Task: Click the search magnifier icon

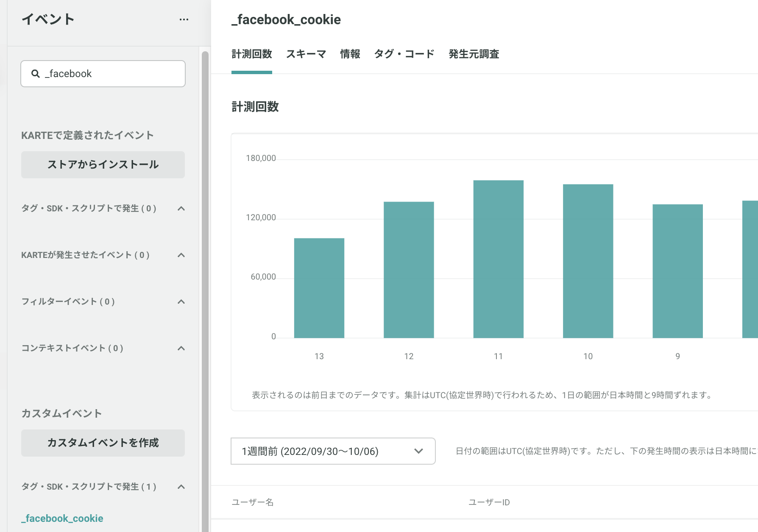Action: pyautogui.click(x=36, y=74)
